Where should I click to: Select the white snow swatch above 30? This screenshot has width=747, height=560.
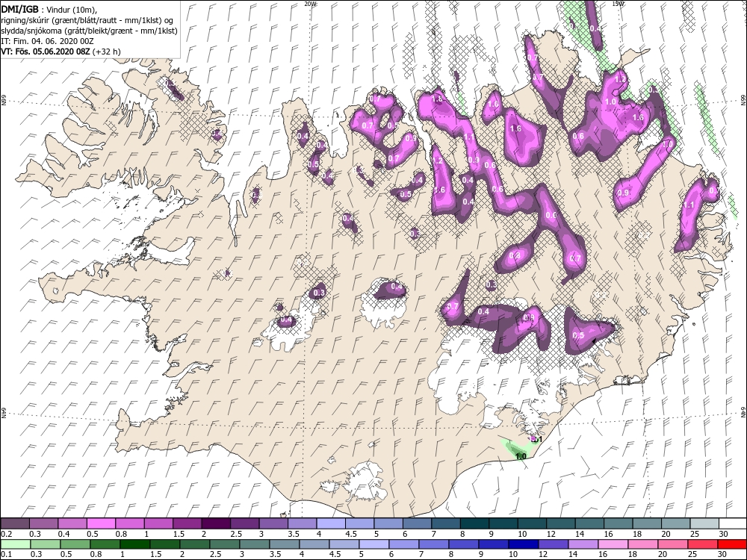click(x=732, y=523)
